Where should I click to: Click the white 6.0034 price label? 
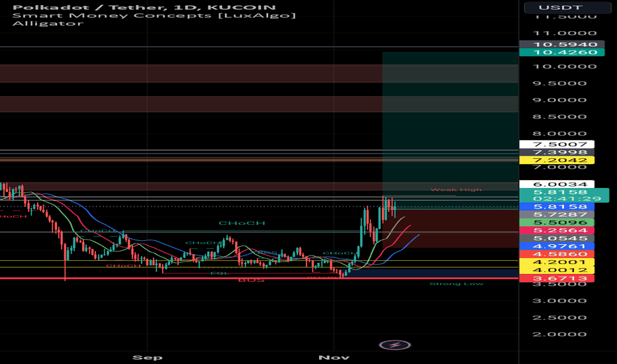tap(557, 184)
